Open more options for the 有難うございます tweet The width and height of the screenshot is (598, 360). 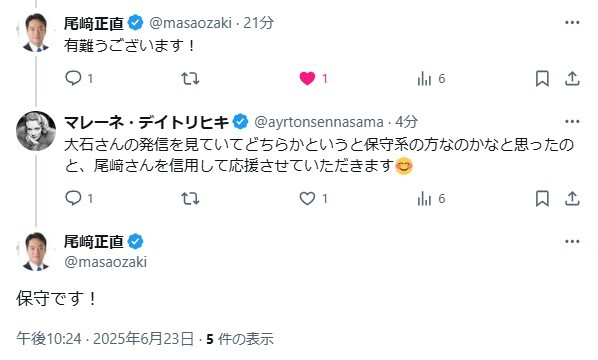coord(572,22)
